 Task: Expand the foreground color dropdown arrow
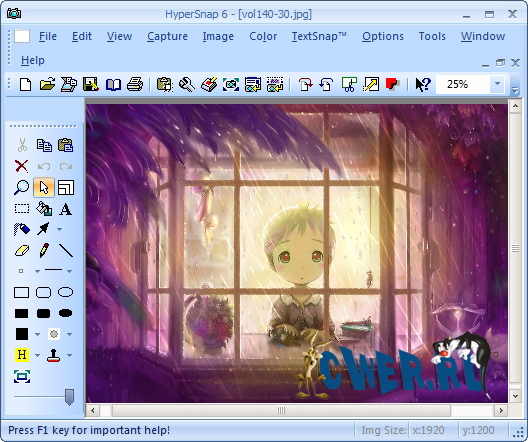(37, 334)
